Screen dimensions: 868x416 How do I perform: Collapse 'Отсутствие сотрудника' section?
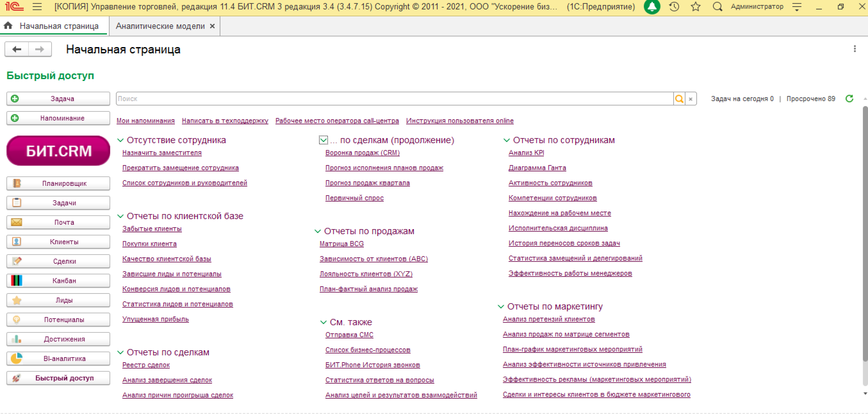pyautogui.click(x=120, y=140)
